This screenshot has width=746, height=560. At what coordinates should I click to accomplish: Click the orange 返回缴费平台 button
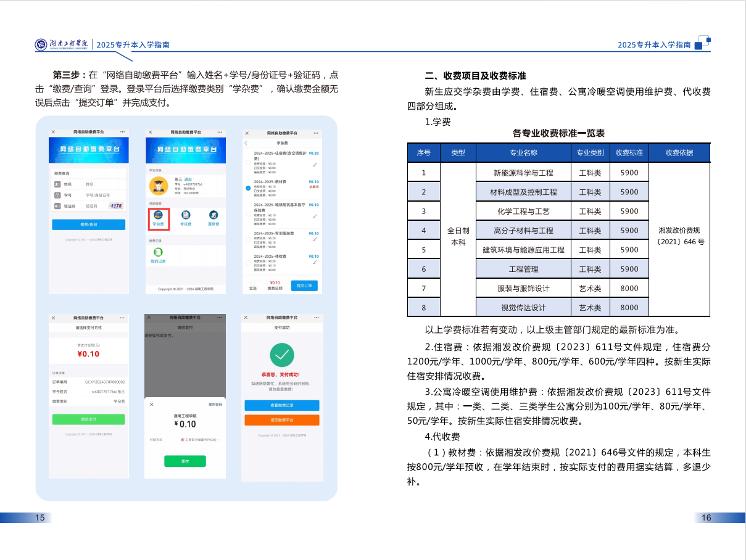click(282, 420)
